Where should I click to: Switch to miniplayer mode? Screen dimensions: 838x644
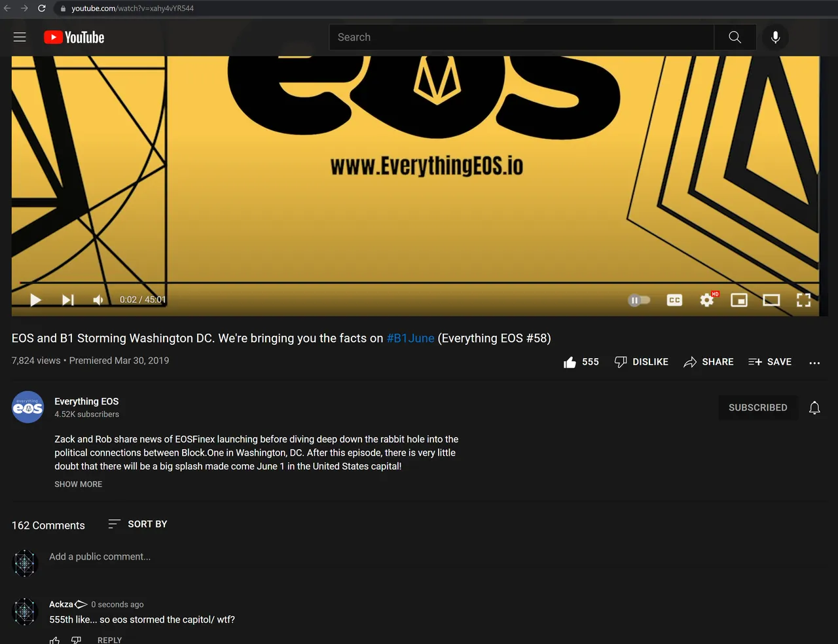click(739, 300)
